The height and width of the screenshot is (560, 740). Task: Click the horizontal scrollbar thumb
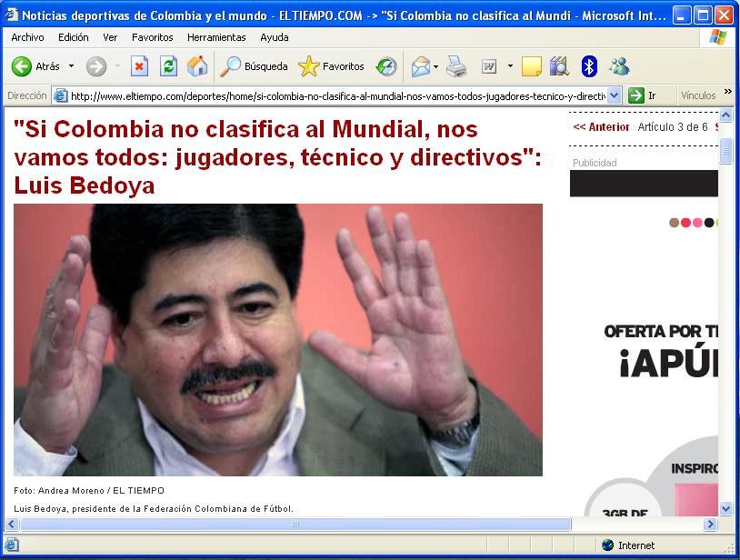point(295,525)
